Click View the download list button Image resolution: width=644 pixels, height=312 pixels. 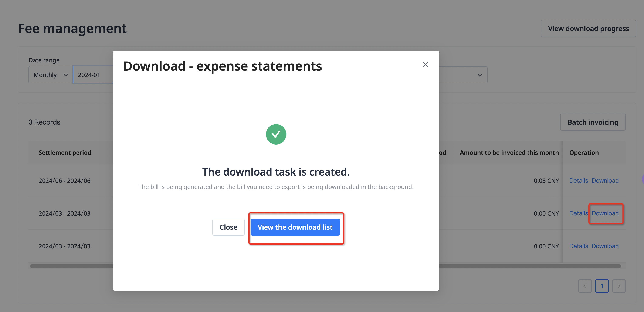(x=295, y=227)
